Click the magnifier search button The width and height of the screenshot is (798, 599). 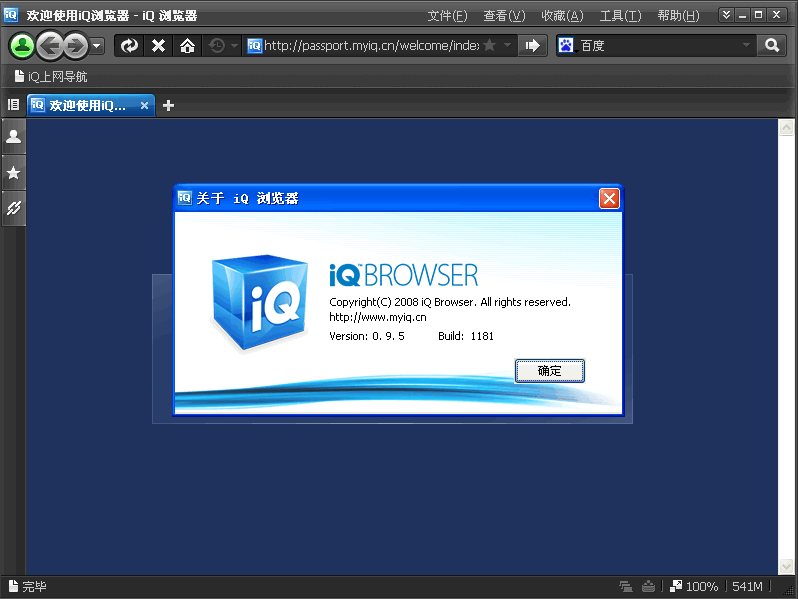[x=772, y=46]
